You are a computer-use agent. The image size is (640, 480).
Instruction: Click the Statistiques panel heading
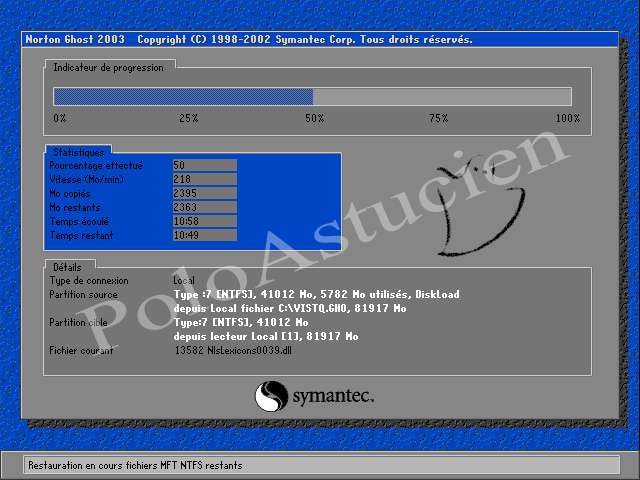point(78,152)
